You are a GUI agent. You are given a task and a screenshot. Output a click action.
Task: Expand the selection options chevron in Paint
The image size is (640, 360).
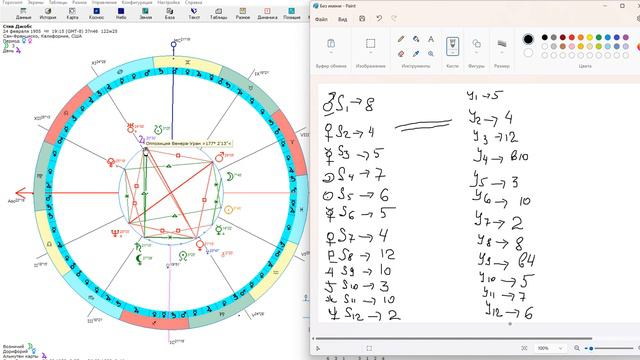click(x=370, y=53)
